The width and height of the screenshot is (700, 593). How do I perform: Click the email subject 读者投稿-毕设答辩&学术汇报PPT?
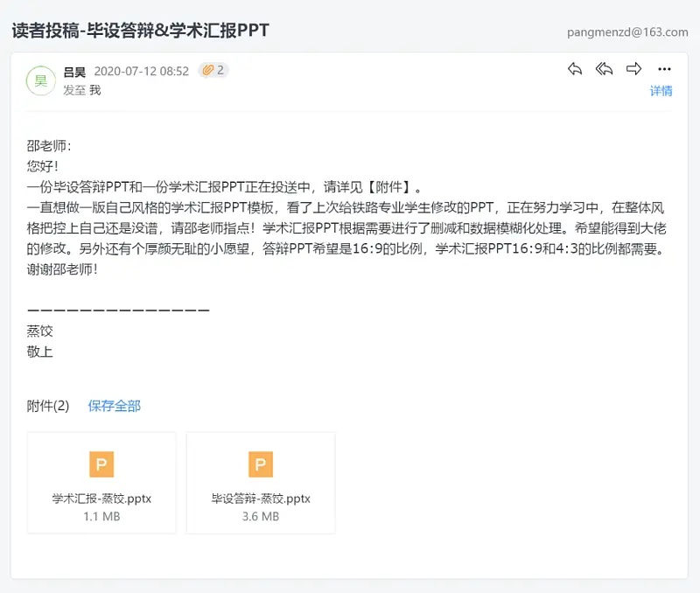pyautogui.click(x=140, y=31)
